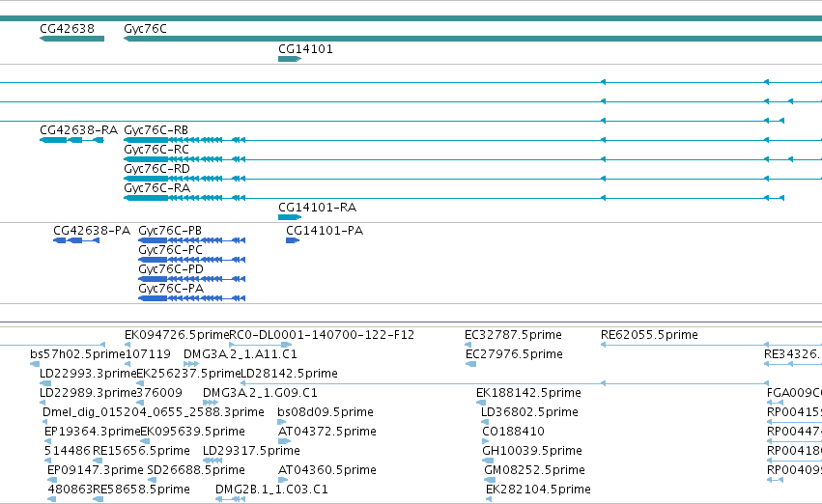Select EST 480863
The image size is (822, 504).
tap(71, 490)
